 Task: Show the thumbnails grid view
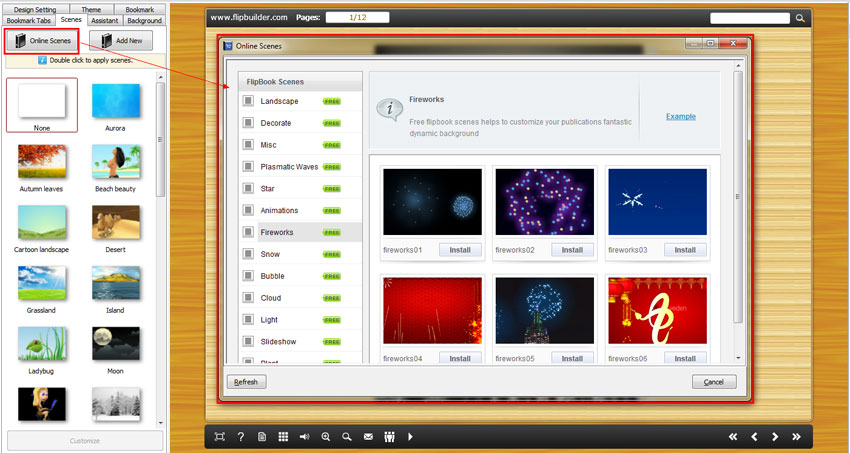click(283, 437)
